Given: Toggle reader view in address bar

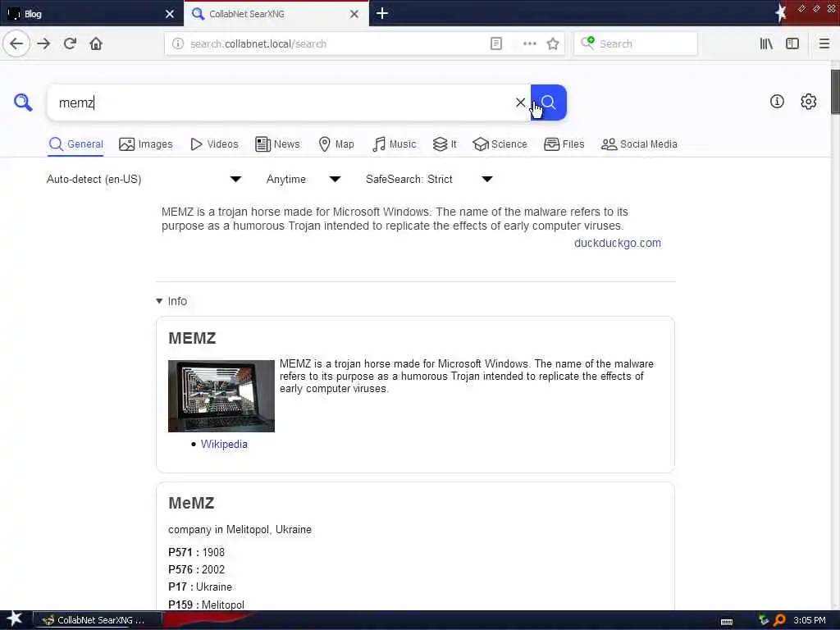Looking at the screenshot, I should click(x=496, y=43).
